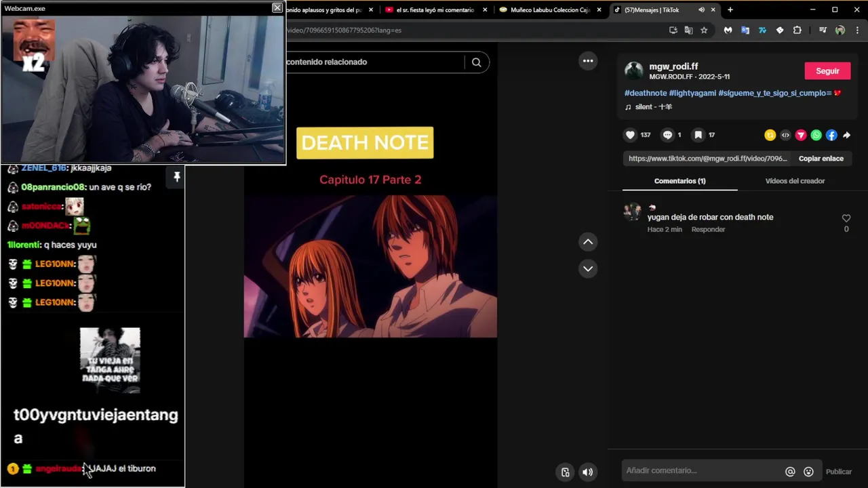Click the search magnifier icon

point(477,62)
